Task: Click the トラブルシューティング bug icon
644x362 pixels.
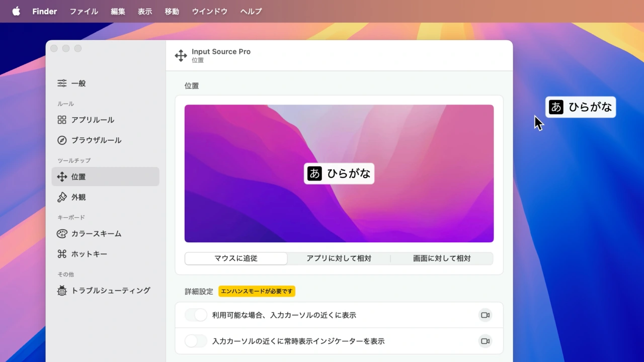Action: tap(62, 291)
